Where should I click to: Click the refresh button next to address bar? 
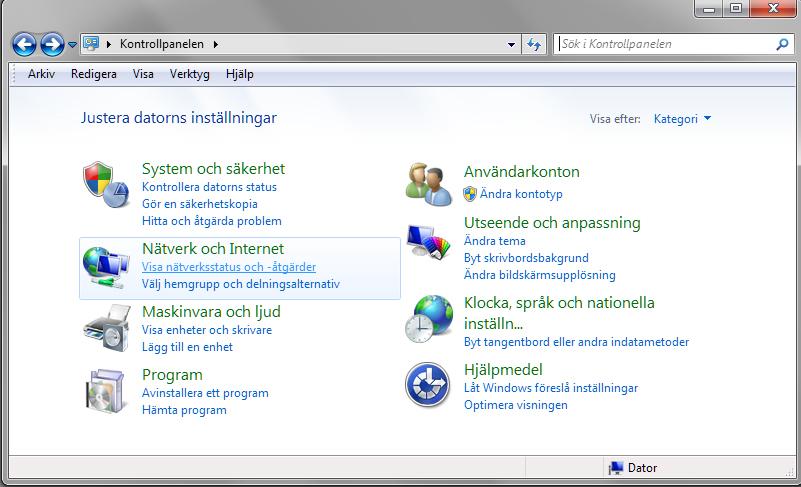coord(534,44)
